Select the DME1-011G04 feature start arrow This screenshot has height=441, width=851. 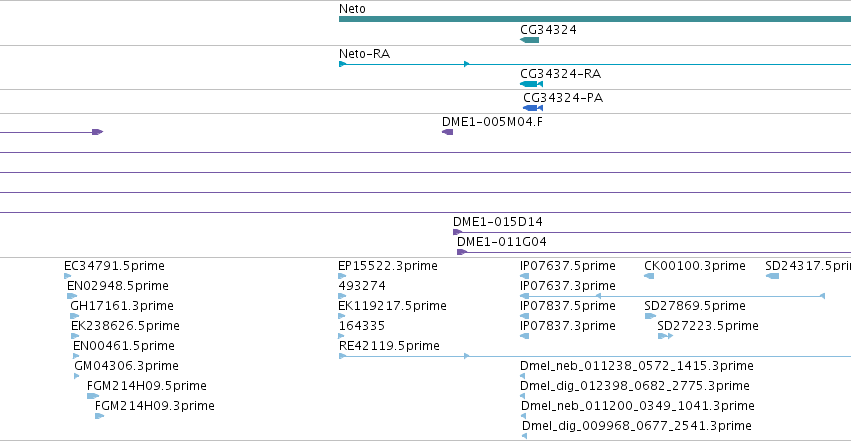click(462, 252)
